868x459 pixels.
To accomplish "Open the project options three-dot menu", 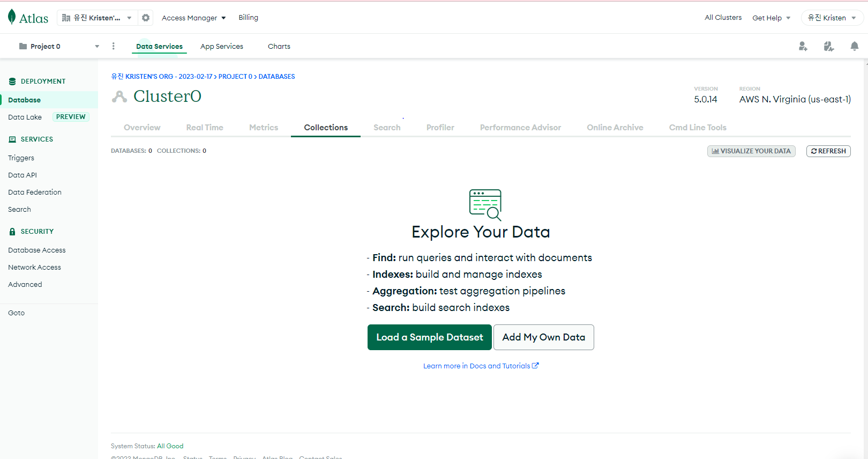I will tap(113, 46).
